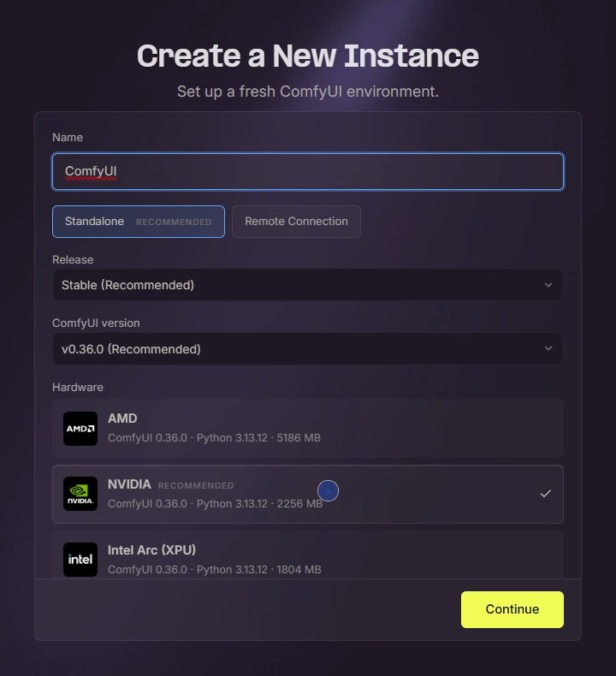This screenshot has width=616, height=676.
Task: Choose NVIDIA recommended hardware option
Action: click(x=308, y=494)
